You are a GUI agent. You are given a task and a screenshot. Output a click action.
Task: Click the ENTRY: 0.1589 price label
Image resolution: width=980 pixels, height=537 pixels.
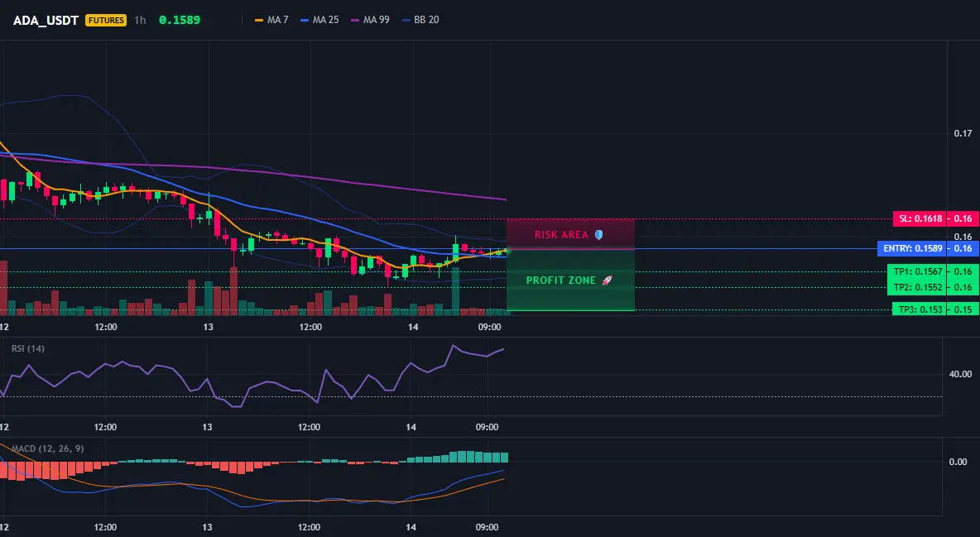(x=911, y=248)
